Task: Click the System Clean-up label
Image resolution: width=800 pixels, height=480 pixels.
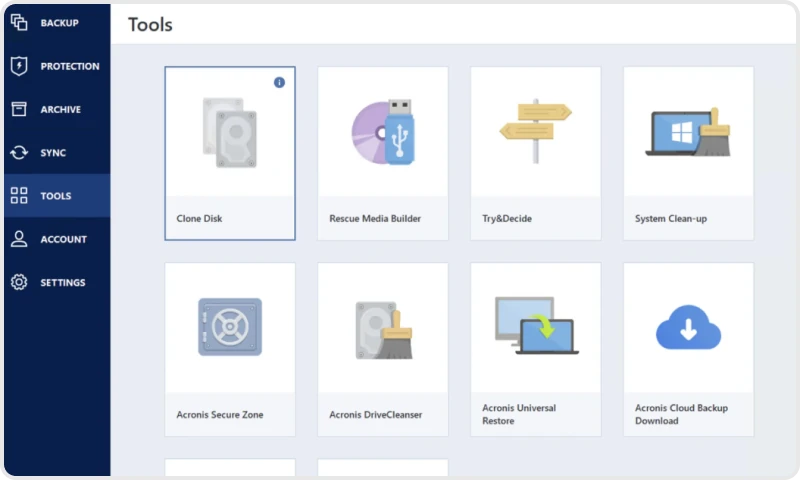Action: tap(671, 218)
